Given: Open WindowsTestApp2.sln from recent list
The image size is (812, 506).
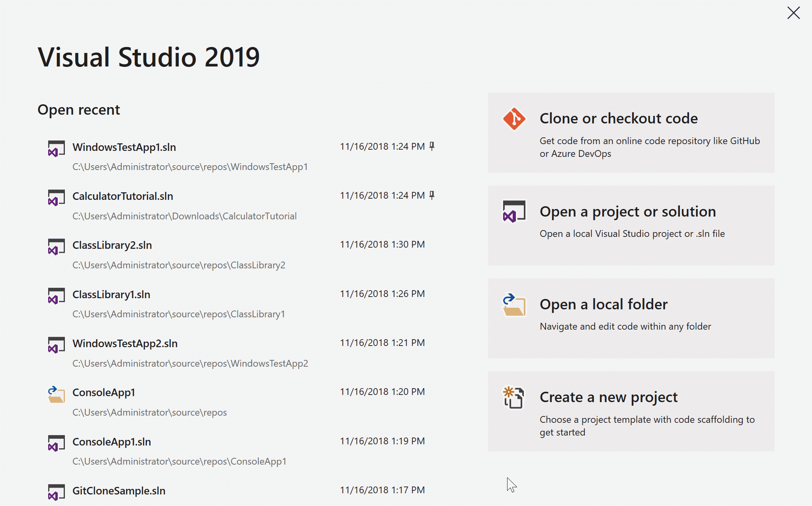Looking at the screenshot, I should coord(125,344).
